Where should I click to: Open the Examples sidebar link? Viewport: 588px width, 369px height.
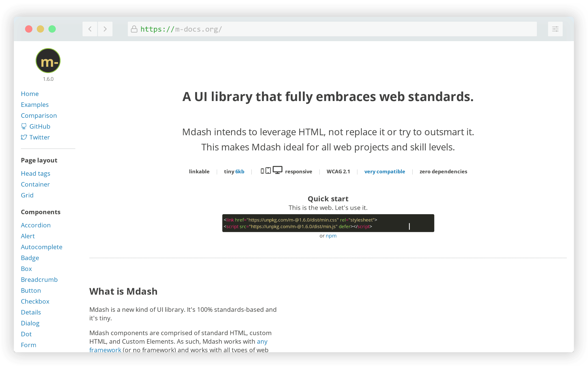coord(35,105)
